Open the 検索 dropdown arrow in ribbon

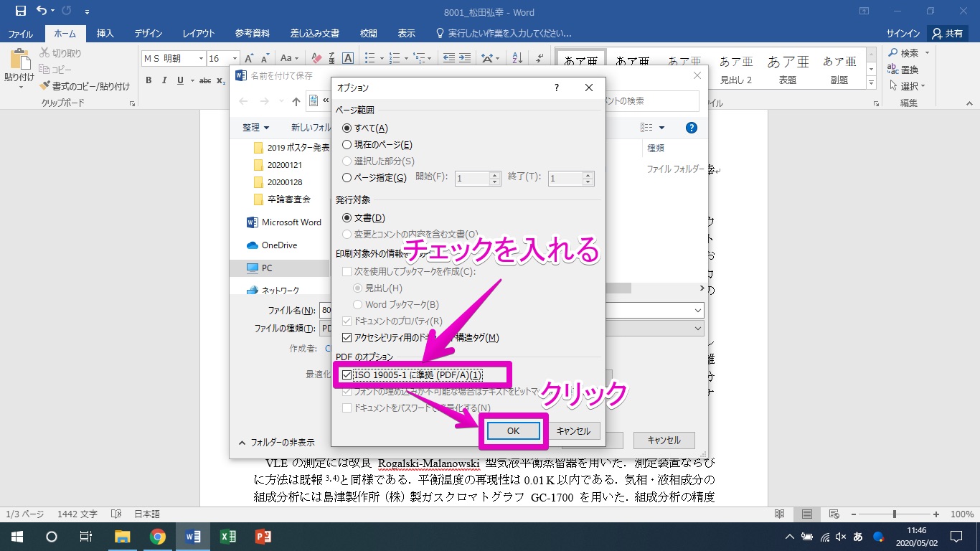coord(927,53)
